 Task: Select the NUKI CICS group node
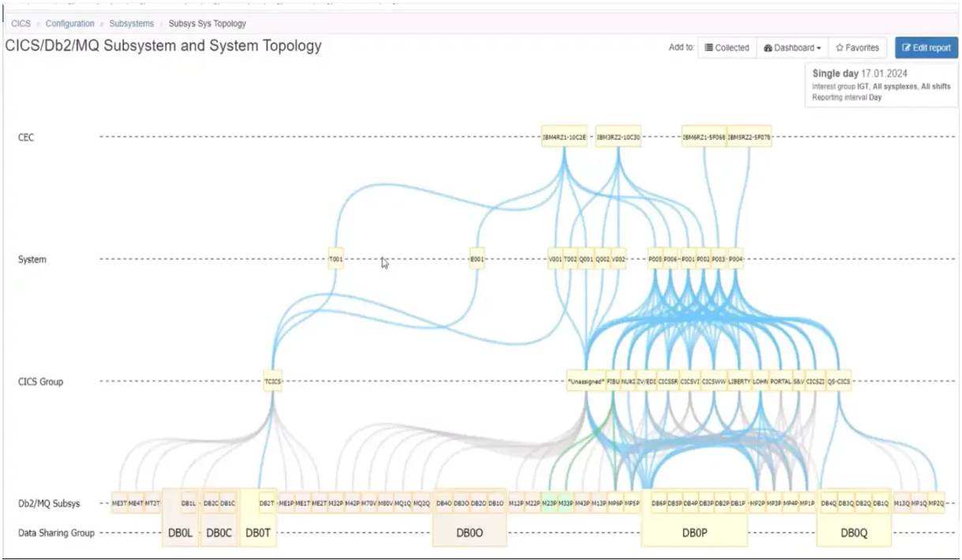[628, 381]
